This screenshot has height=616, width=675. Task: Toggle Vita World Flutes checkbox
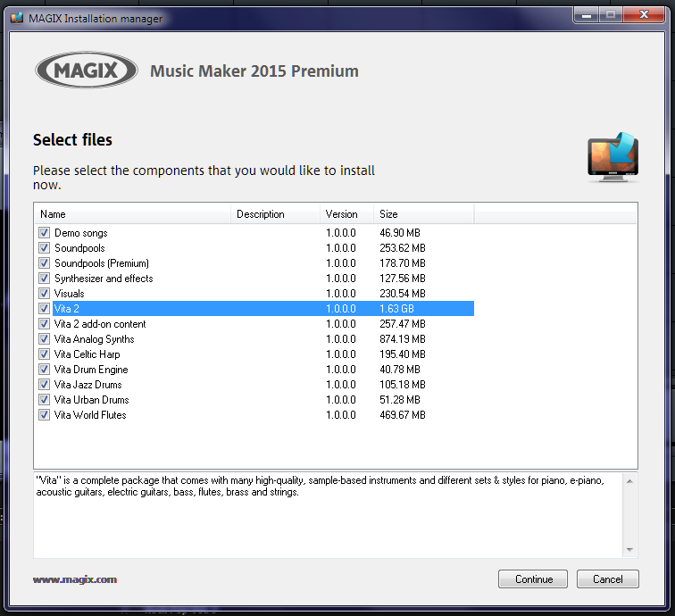coord(44,415)
